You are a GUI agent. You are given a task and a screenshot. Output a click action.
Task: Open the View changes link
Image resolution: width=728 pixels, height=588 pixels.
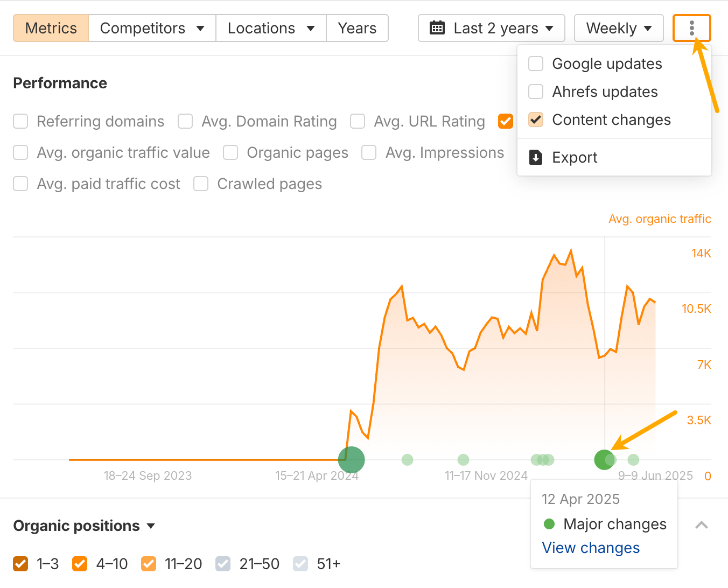tap(591, 548)
